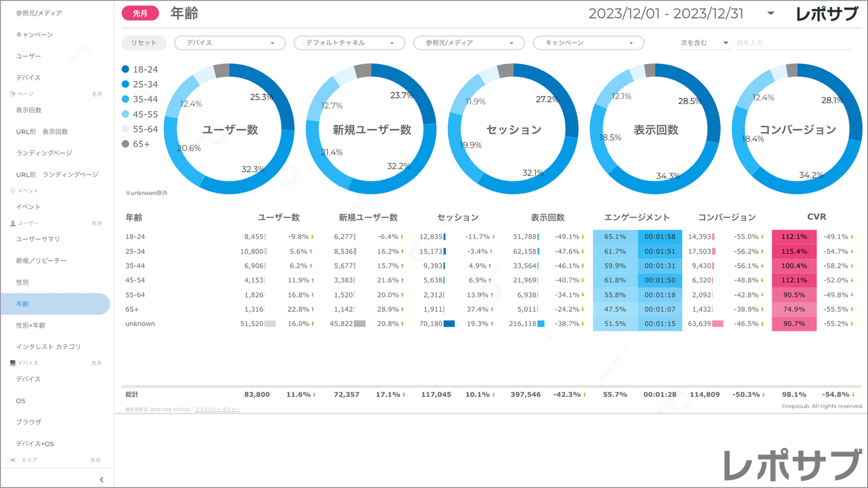The width and height of the screenshot is (868, 488).
Task: Click the 値を入力 text input field
Action: click(x=793, y=43)
